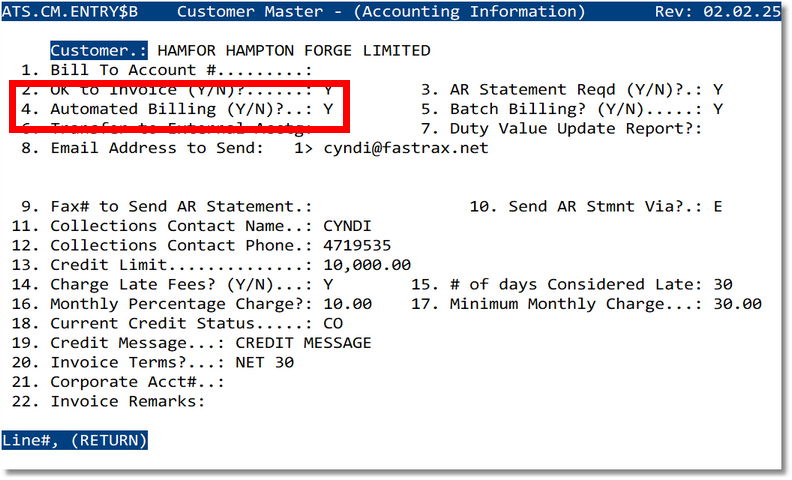The height and width of the screenshot is (480, 792).
Task: Click the Minimum Monthly Charge value 30.00
Action: (x=737, y=304)
